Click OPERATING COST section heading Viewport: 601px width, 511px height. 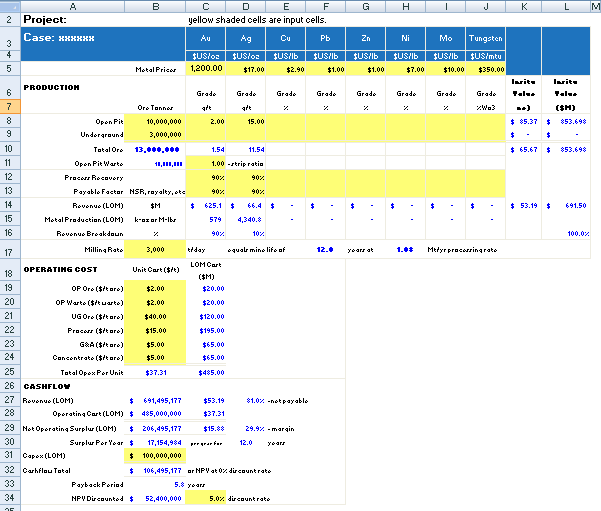pyautogui.click(x=60, y=269)
